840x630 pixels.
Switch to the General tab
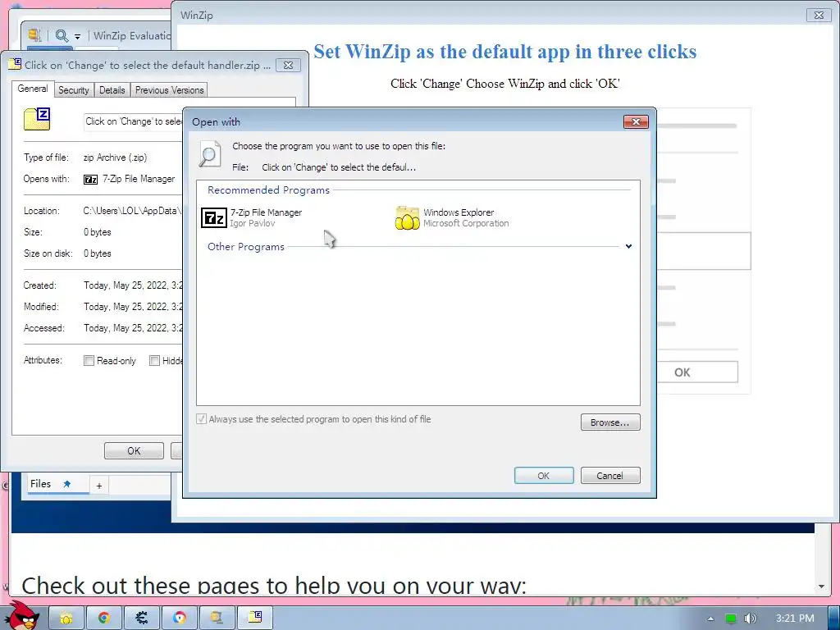(33, 89)
